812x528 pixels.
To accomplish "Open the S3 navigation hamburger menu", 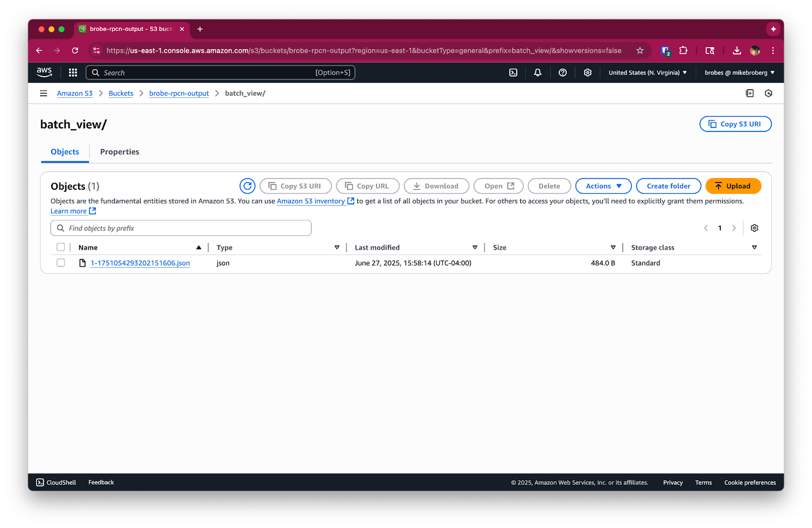I will pos(43,93).
